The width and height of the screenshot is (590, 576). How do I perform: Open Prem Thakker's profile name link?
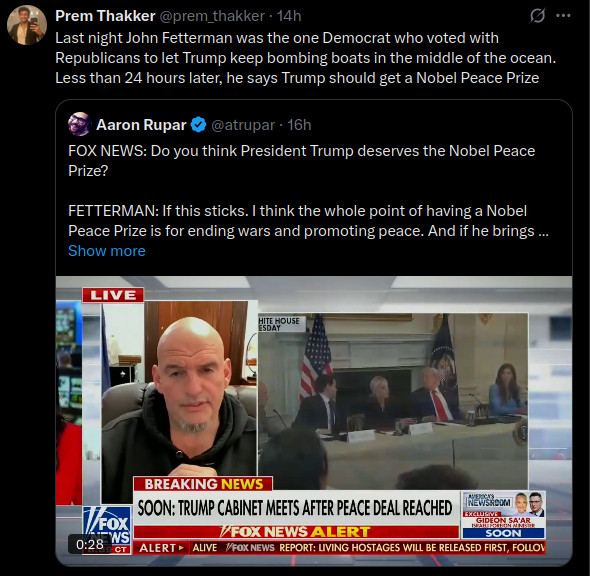coord(105,16)
